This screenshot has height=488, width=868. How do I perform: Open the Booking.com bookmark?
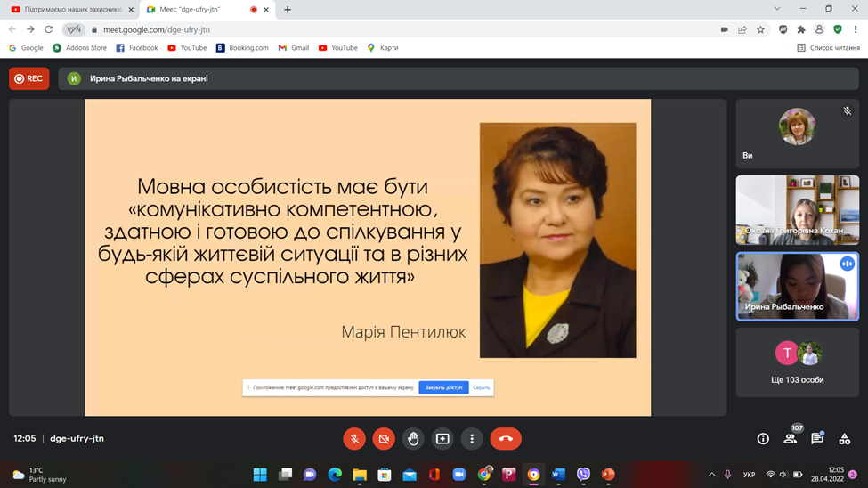click(242, 47)
